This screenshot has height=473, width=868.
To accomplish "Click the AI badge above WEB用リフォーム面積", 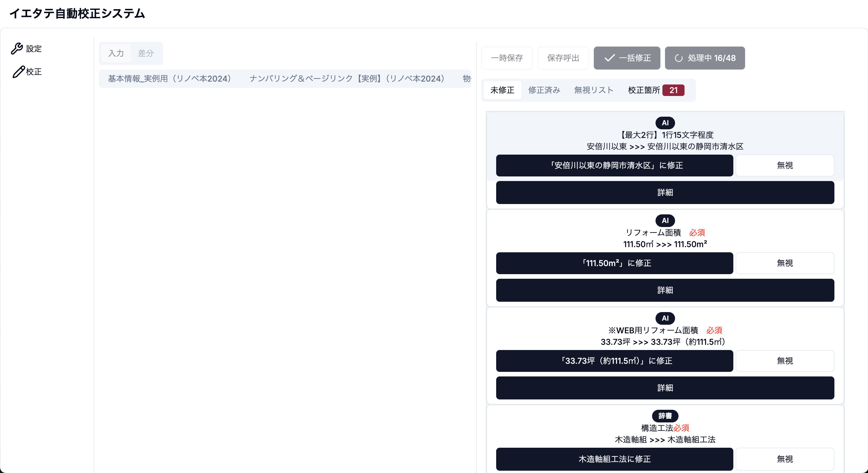I will coord(665,319).
